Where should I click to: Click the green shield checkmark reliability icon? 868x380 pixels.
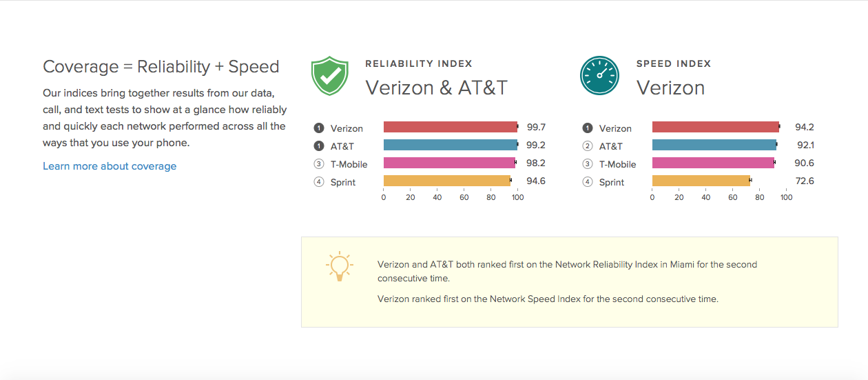[x=331, y=76]
